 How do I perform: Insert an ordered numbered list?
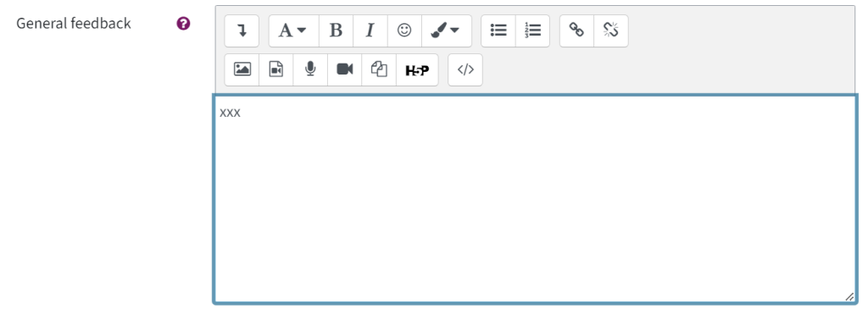pyautogui.click(x=532, y=31)
